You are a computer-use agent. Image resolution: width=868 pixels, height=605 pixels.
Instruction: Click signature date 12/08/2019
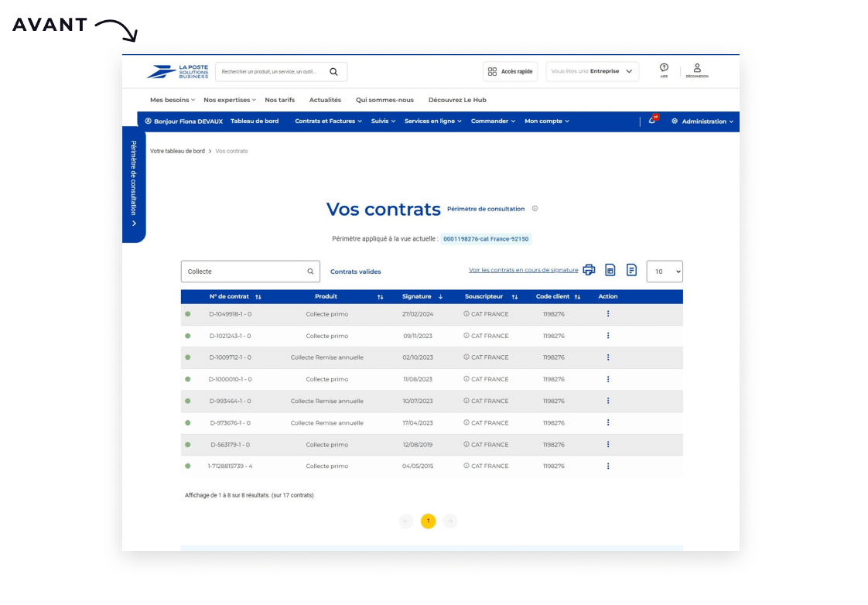point(418,445)
